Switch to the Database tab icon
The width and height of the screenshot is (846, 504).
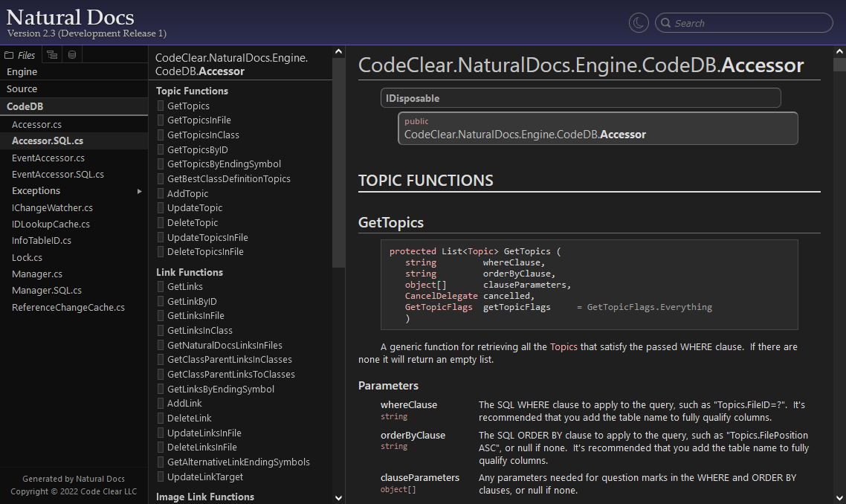click(x=72, y=54)
